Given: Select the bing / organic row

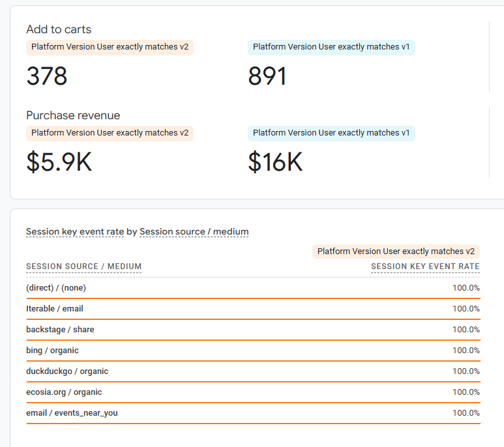Looking at the screenshot, I should [253, 351].
